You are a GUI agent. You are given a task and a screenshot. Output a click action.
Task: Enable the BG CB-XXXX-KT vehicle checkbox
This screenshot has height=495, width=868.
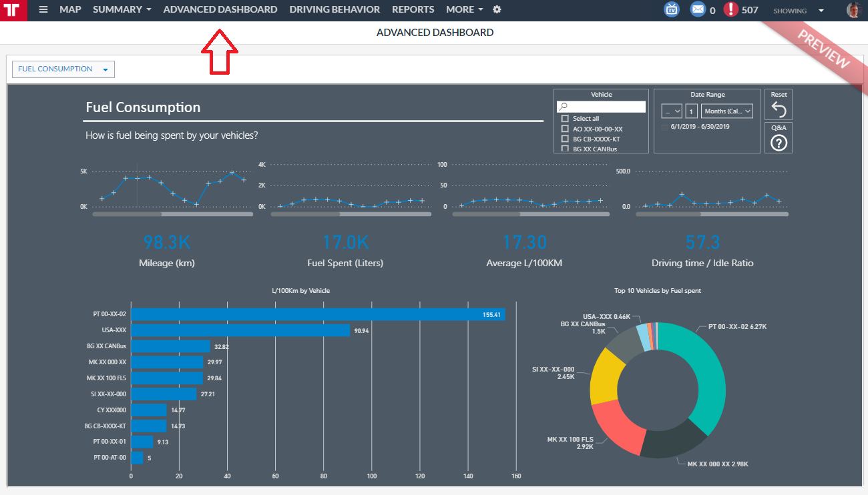point(565,139)
